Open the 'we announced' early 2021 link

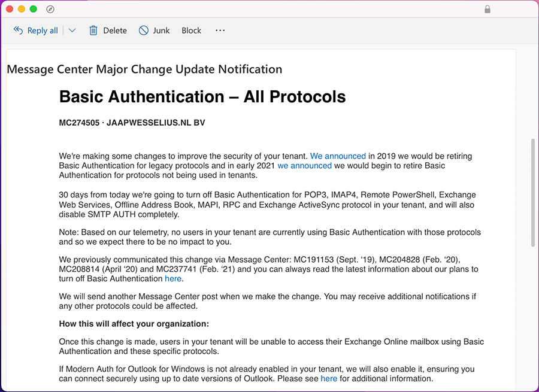(305, 166)
